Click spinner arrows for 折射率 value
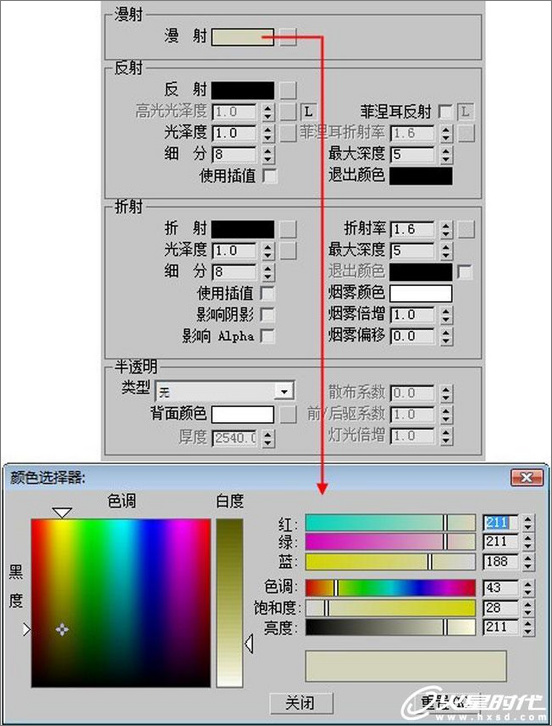This screenshot has width=552, height=726. coord(445,229)
